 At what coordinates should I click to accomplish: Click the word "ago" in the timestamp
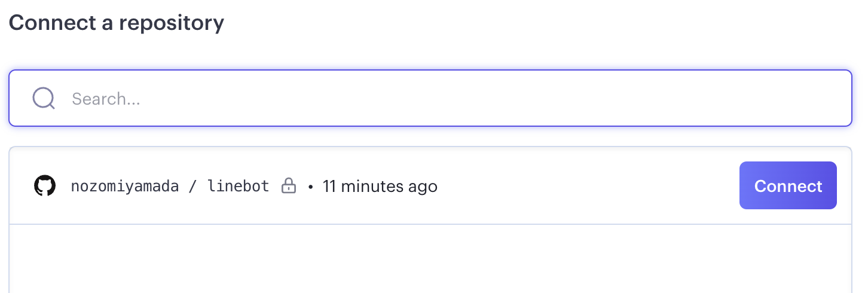tap(423, 186)
